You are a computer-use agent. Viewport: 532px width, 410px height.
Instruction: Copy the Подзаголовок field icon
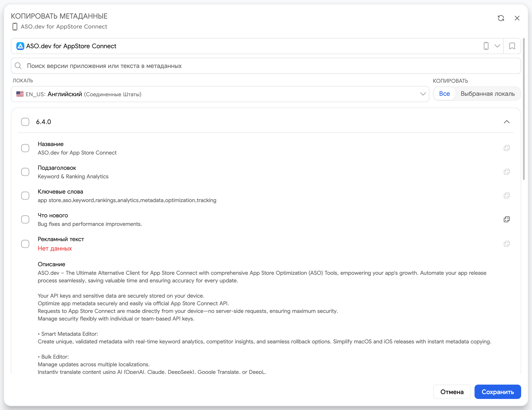[507, 172]
